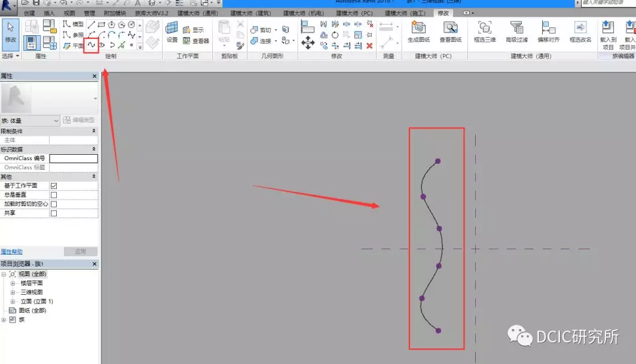Select the Point Element tool

[132, 45]
